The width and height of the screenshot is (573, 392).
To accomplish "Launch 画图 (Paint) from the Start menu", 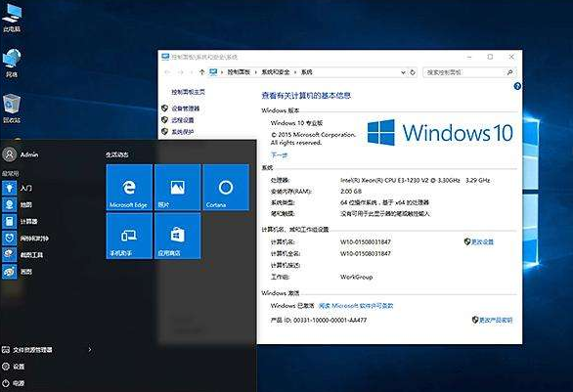I will [x=18, y=272].
